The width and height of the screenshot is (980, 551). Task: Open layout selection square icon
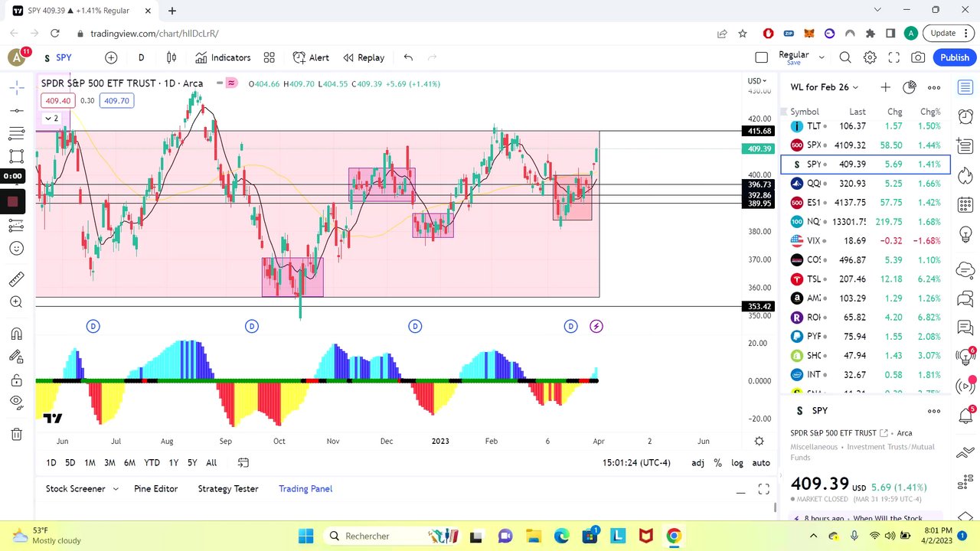(761, 57)
